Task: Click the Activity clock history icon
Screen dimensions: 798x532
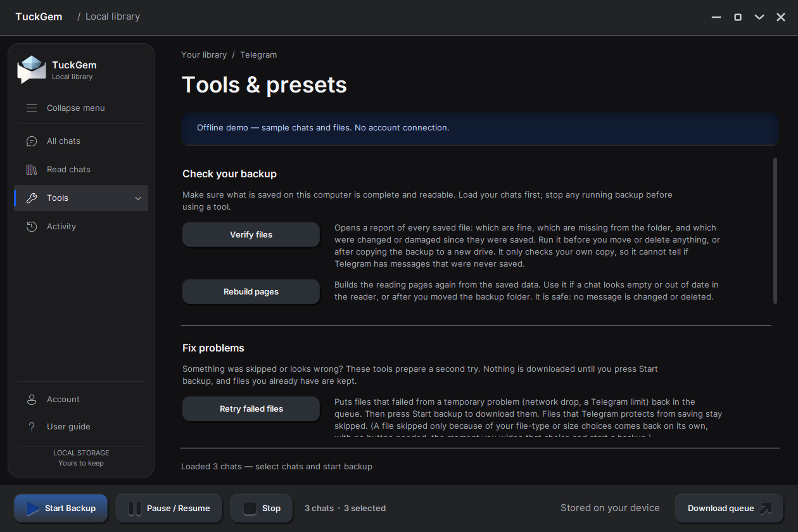Action: point(32,227)
